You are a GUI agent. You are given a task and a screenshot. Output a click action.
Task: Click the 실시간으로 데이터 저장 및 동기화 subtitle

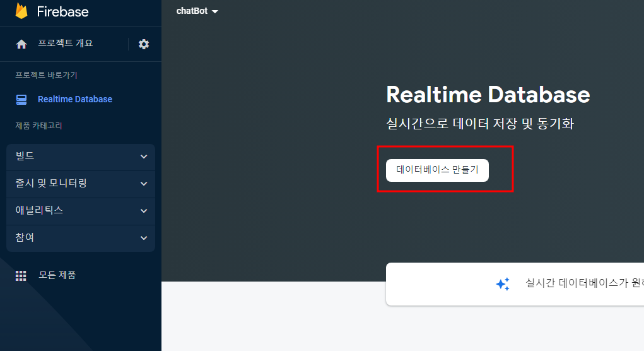pos(480,123)
